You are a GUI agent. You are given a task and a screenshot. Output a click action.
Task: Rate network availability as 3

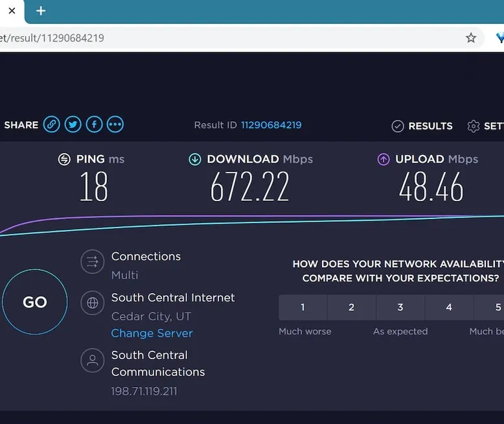tap(400, 307)
